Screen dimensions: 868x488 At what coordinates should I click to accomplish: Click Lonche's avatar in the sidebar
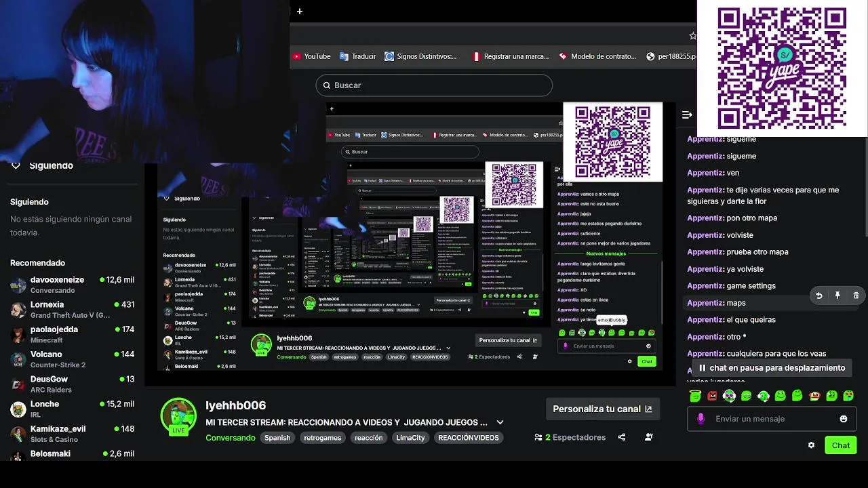click(18, 409)
